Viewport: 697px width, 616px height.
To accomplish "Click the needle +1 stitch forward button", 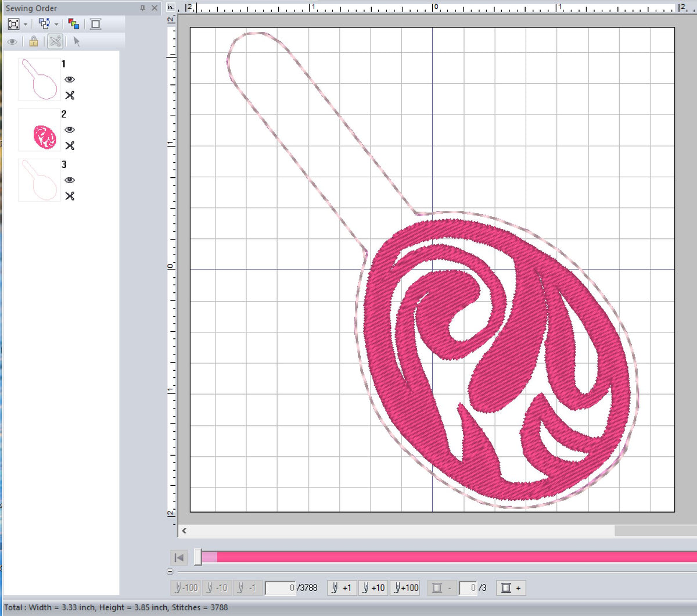I will pyautogui.click(x=342, y=588).
